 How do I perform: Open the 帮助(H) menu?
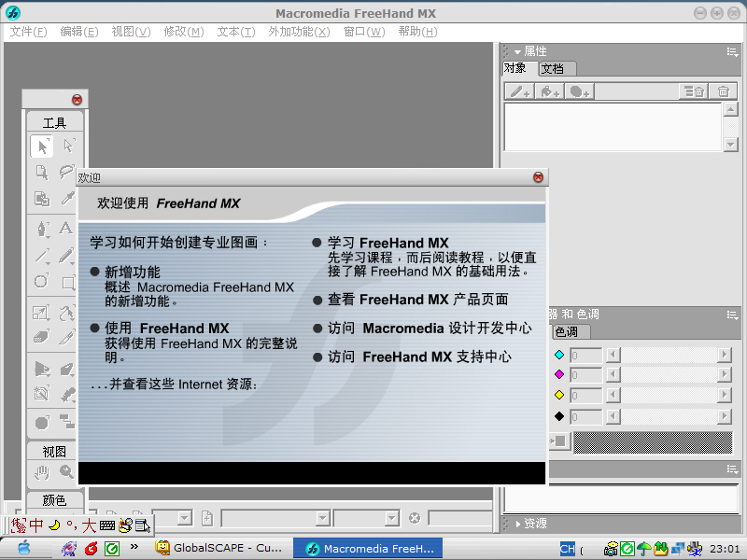(417, 32)
